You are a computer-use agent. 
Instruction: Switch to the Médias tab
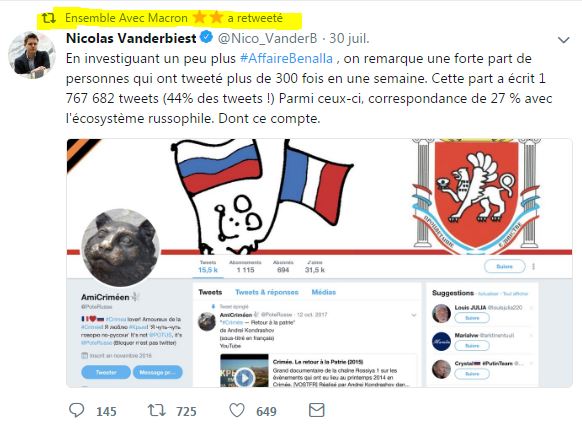324,292
